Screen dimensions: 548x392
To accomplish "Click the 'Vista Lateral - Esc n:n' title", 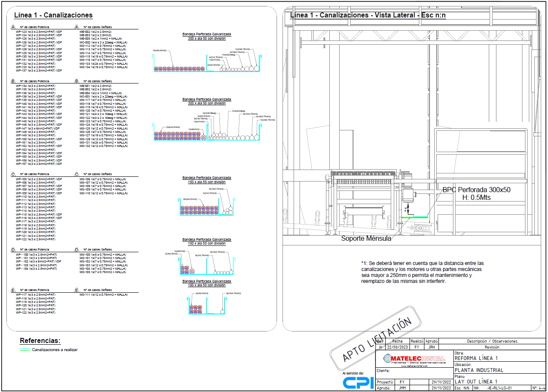I will point(408,15).
